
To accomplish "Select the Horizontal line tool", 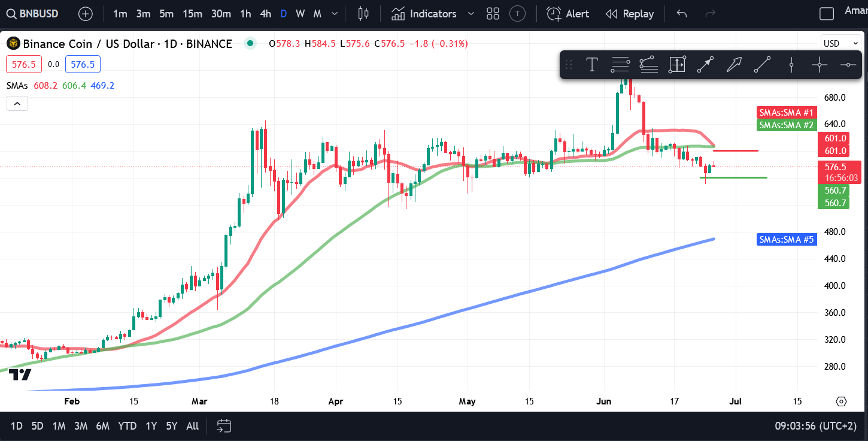I will coord(848,64).
